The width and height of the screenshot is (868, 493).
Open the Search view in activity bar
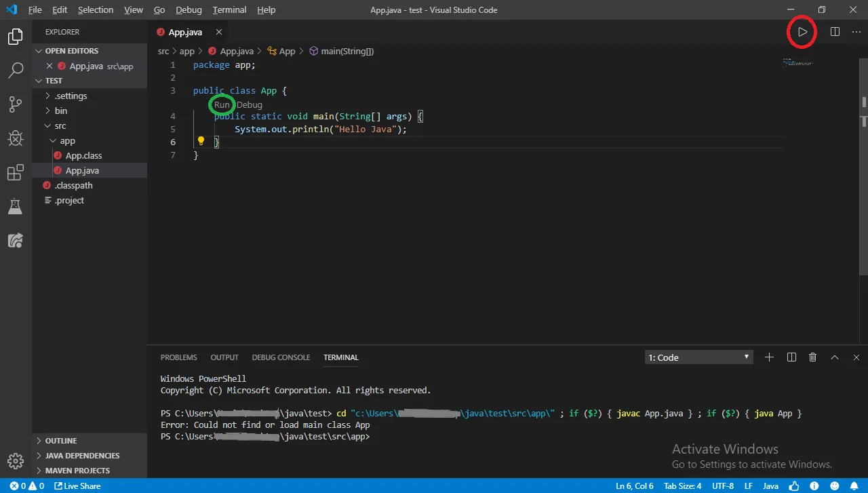(15, 70)
